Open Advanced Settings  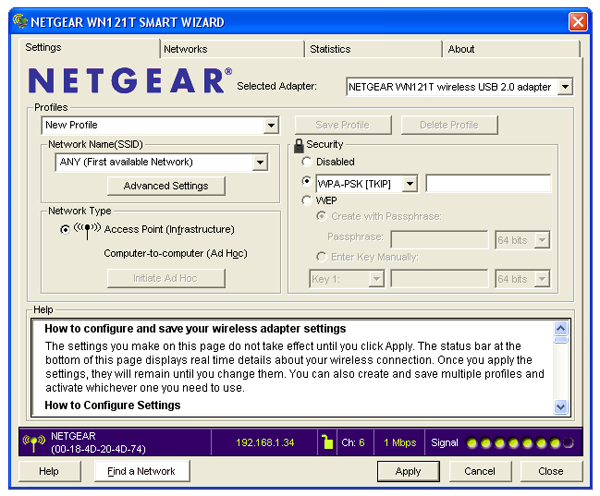166,186
